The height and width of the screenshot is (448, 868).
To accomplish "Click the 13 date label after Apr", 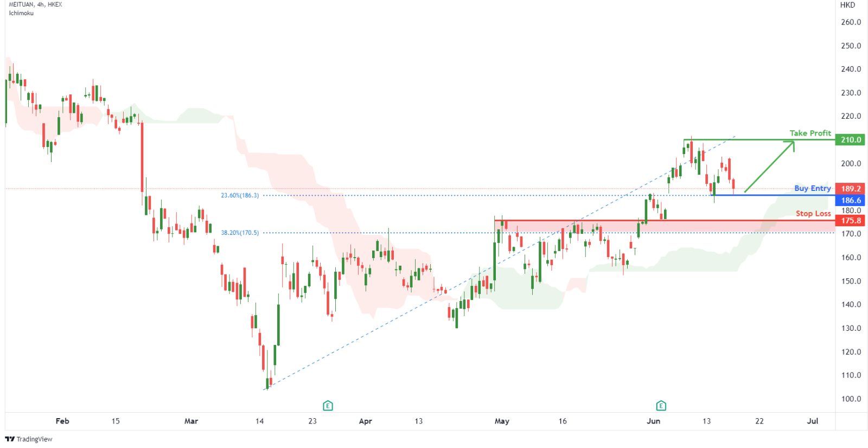I will click(x=418, y=421).
